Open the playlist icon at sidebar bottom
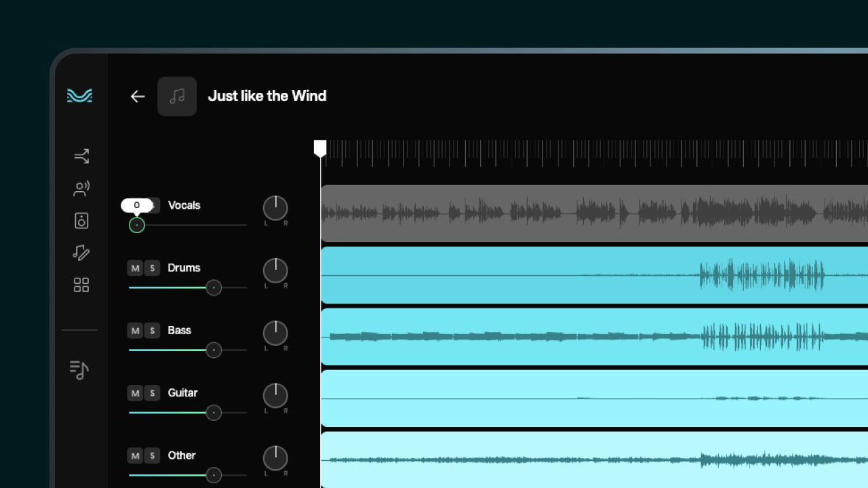Viewport: 868px width, 488px height. (79, 369)
